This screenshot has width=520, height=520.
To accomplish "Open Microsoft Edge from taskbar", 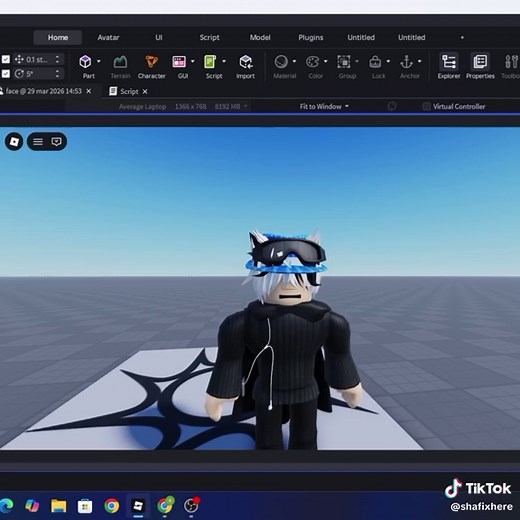I will tap(6, 506).
